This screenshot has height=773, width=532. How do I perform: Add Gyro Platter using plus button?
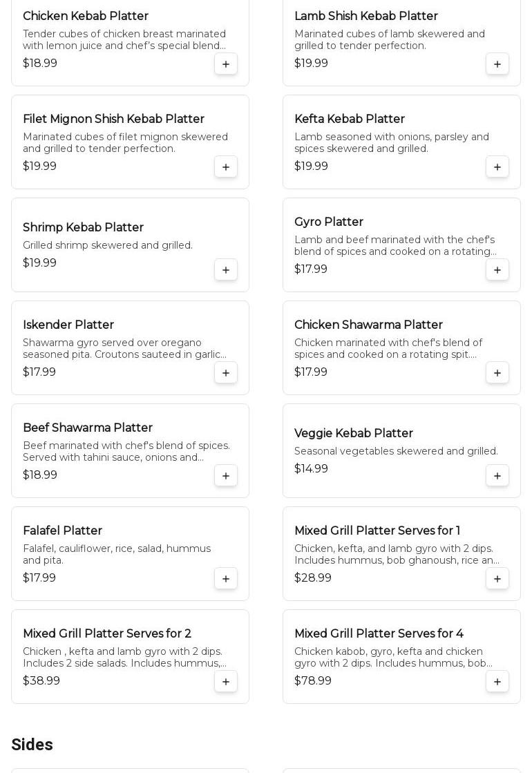tap(497, 270)
